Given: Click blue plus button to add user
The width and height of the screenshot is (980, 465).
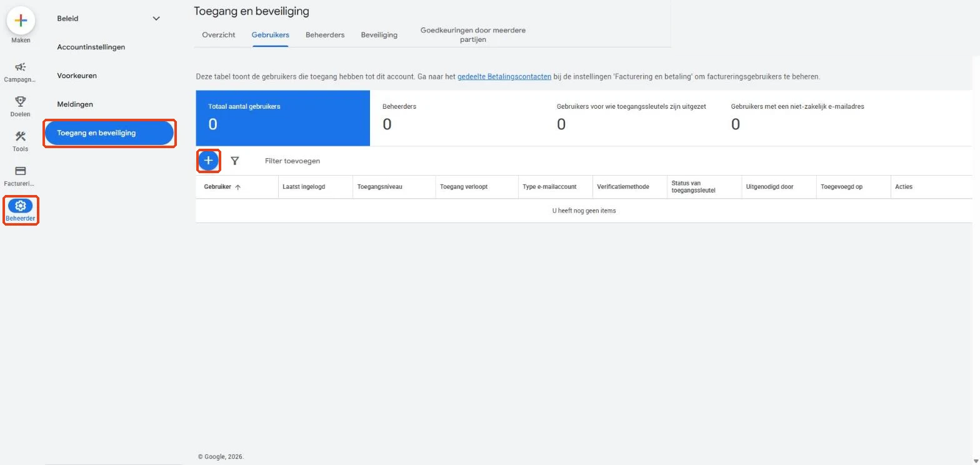Looking at the screenshot, I should click(x=209, y=161).
